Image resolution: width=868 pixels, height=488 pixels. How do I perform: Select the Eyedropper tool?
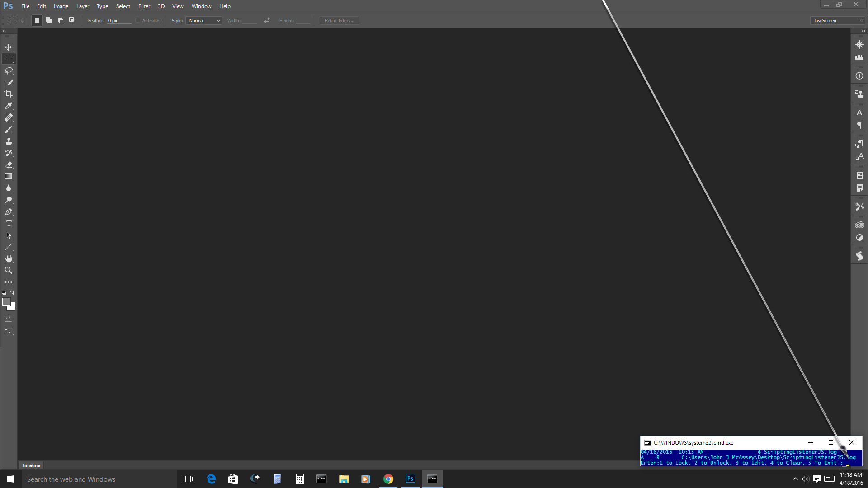tap(9, 106)
